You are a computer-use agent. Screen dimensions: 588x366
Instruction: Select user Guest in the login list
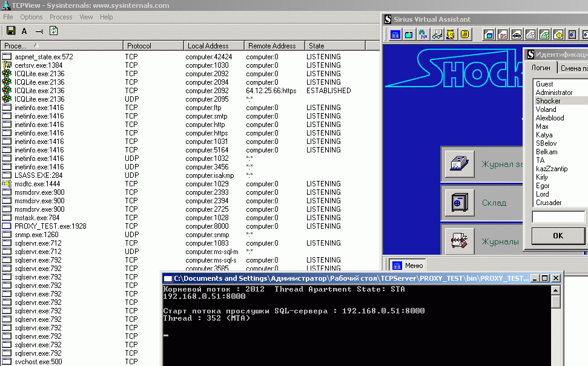tap(544, 84)
